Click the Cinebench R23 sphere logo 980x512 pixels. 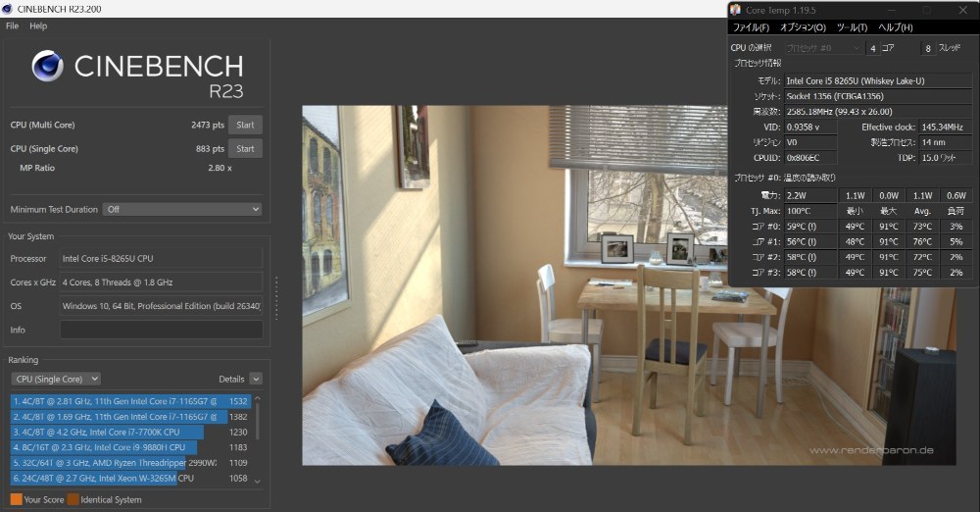(47, 67)
